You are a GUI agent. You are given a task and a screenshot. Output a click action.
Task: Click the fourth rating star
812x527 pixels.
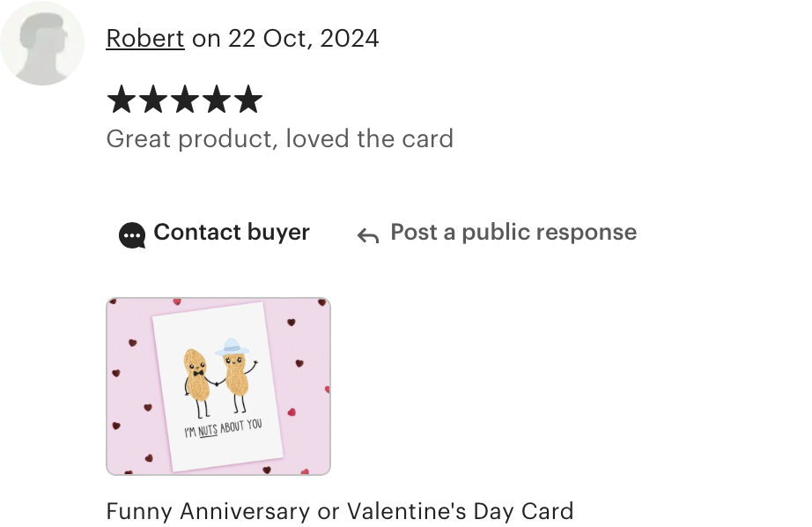coord(217,99)
